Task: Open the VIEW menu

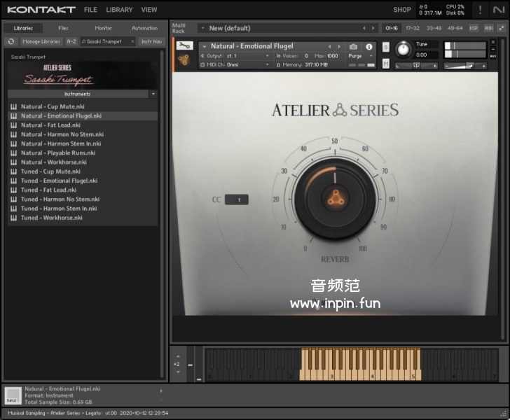Action: (x=149, y=10)
